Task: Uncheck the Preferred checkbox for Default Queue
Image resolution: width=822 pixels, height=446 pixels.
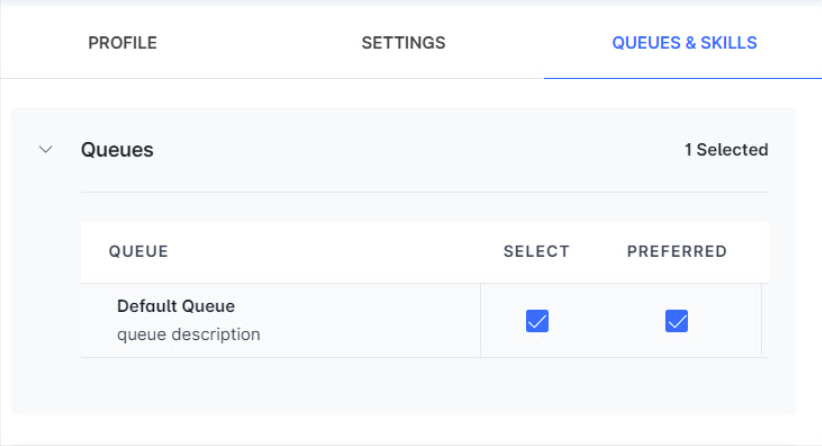Action: coord(677,321)
